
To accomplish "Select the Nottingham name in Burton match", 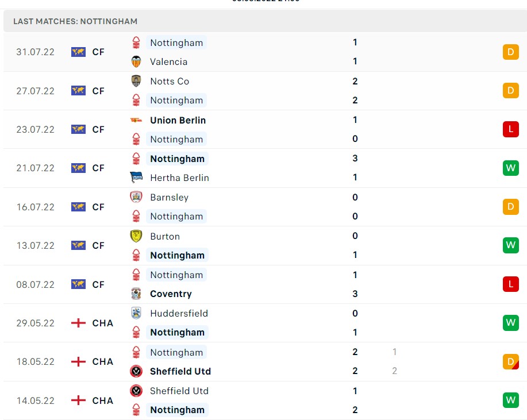I will tap(177, 255).
